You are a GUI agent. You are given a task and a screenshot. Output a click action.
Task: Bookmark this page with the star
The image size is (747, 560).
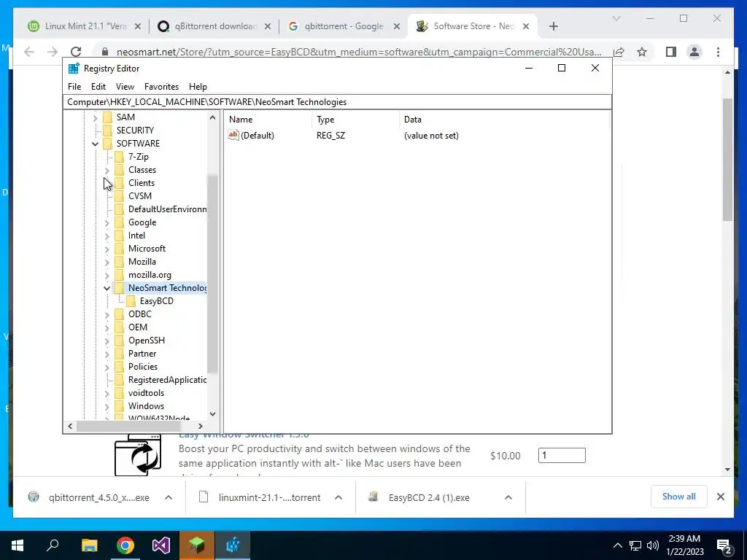point(642,52)
